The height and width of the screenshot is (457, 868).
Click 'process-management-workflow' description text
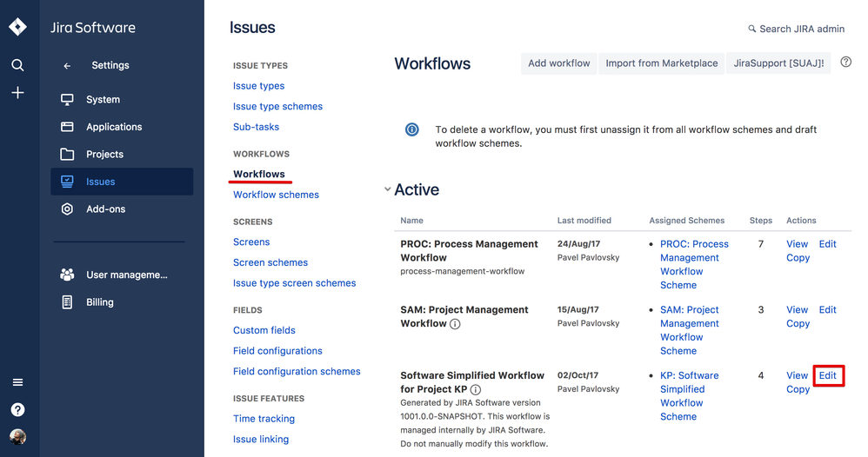(x=462, y=271)
